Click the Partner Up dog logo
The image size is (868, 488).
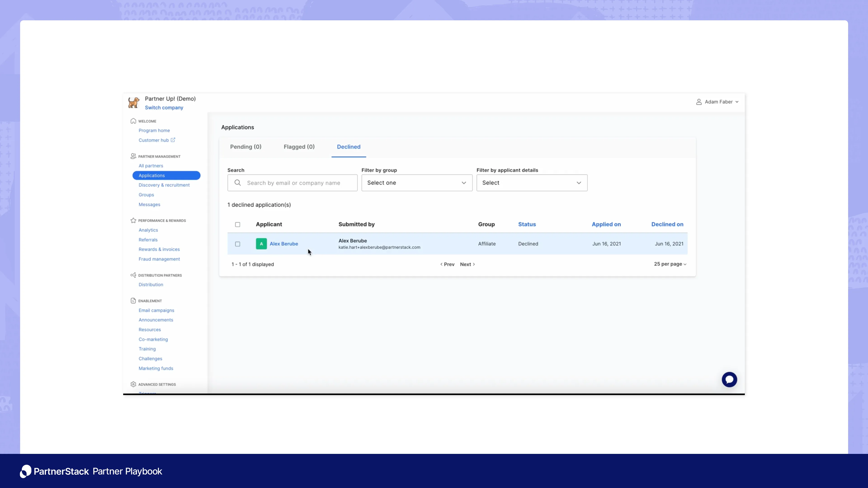pyautogui.click(x=134, y=102)
